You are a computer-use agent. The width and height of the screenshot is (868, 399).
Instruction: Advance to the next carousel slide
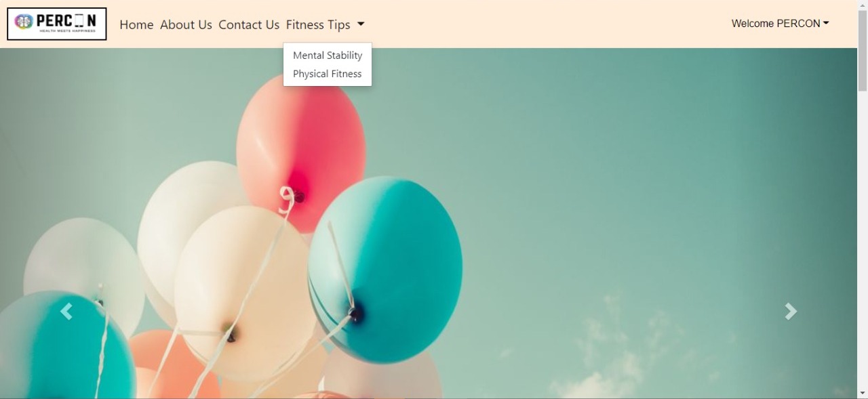click(x=791, y=312)
